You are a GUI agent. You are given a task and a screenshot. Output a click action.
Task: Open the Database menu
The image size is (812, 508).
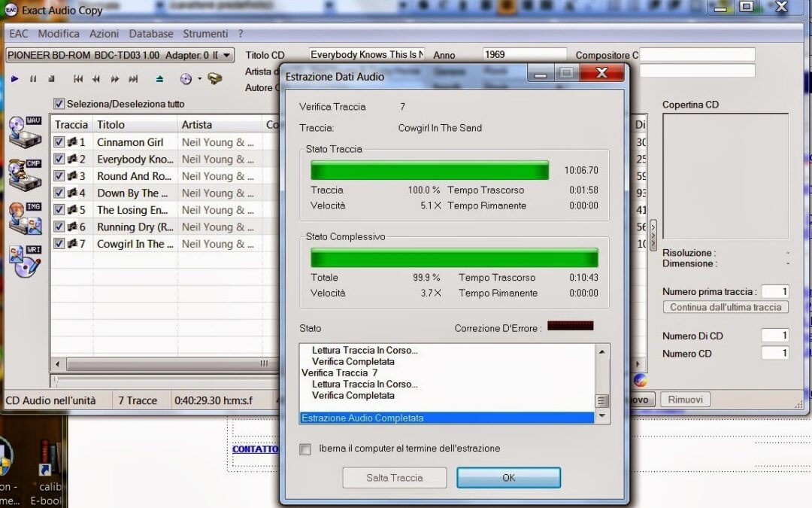(x=151, y=33)
